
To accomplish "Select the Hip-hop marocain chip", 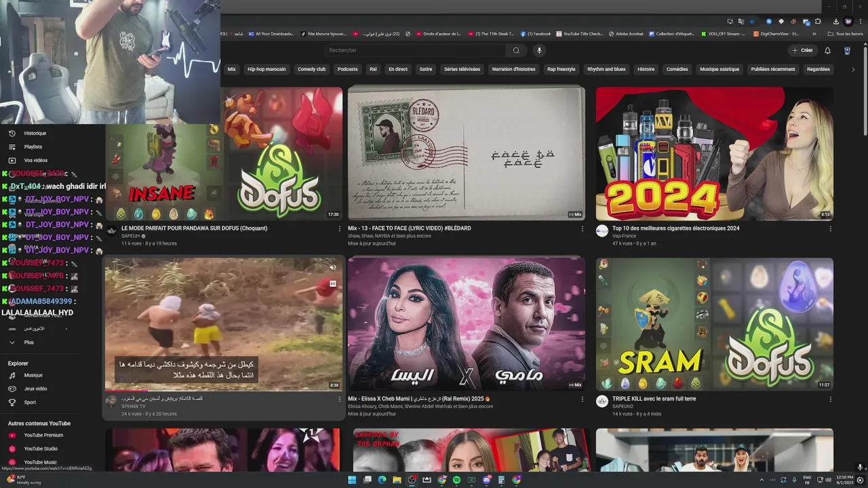I will click(267, 69).
